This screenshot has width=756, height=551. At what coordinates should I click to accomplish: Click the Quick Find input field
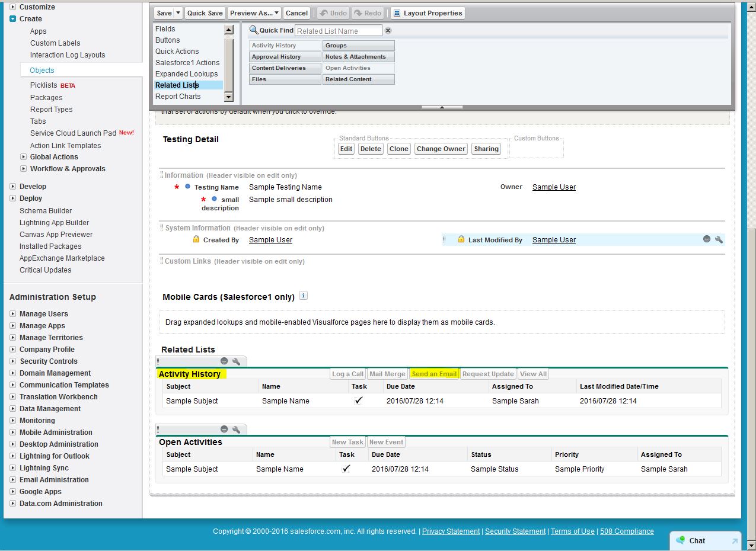coord(339,31)
